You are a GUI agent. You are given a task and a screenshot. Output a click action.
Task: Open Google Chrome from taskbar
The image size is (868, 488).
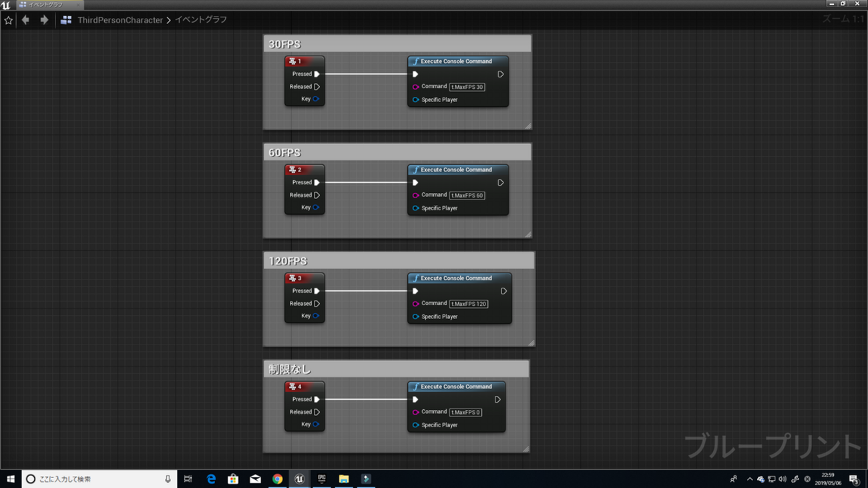coord(277,479)
